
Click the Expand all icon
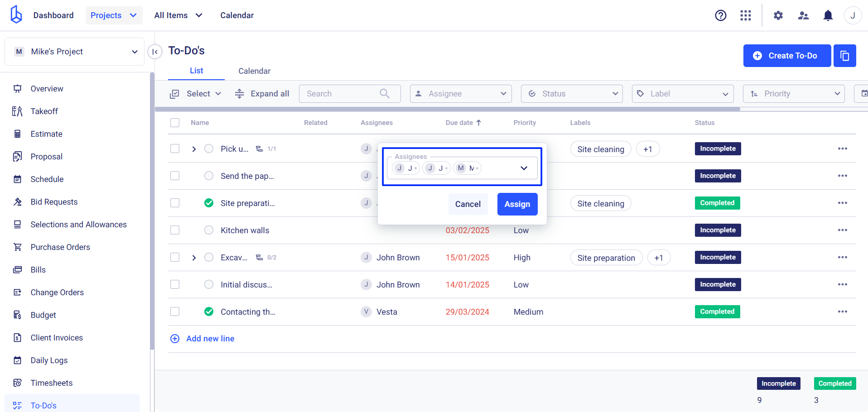(239, 94)
